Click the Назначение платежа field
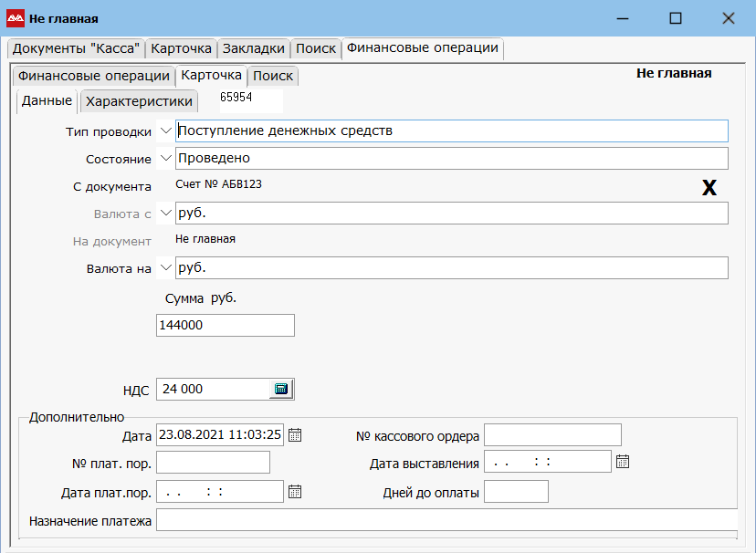756x553 pixels. (x=447, y=521)
